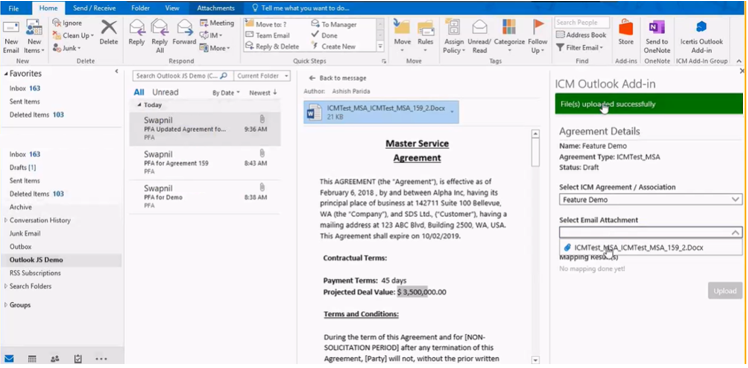
Task: Open the 'PFA for Agreement 159' email
Action: click(205, 163)
